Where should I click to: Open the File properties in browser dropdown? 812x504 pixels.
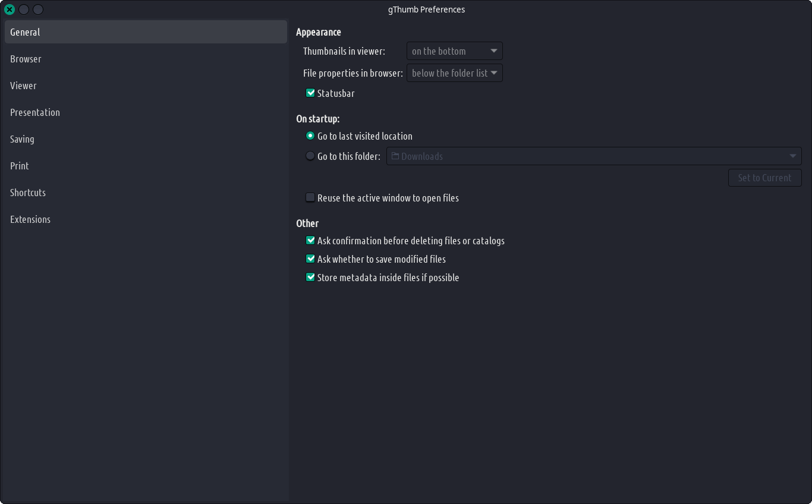coord(455,73)
